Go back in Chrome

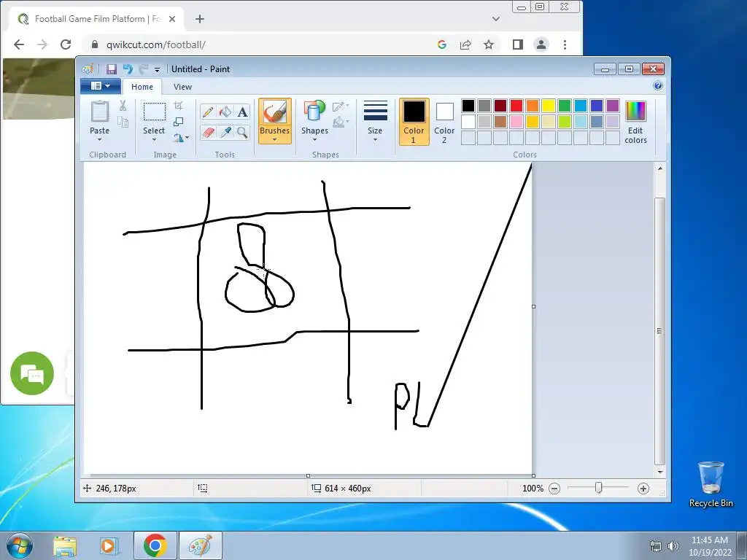(19, 44)
